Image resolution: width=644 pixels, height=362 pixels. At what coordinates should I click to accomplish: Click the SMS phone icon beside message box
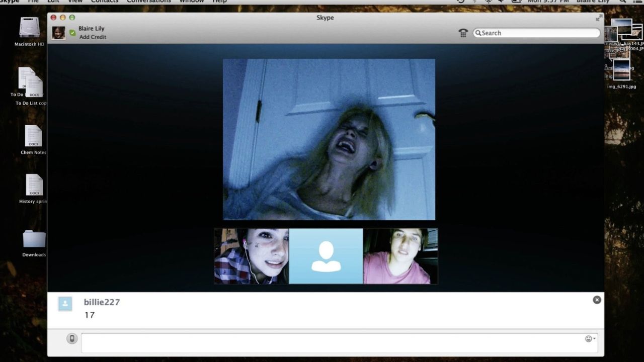click(72, 339)
